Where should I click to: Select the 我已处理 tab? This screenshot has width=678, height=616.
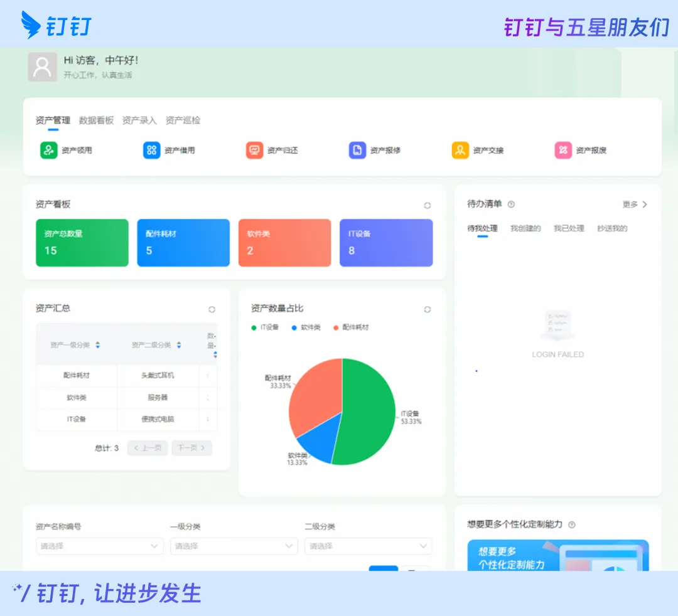569,228
